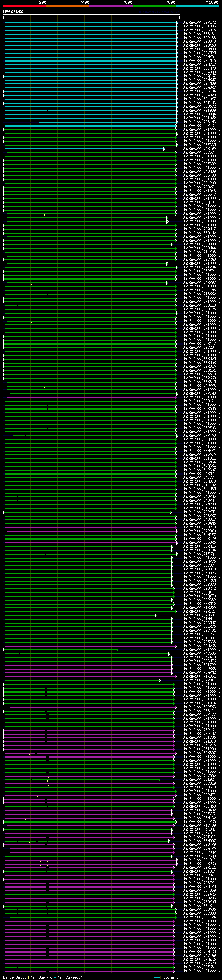Select UniRef100_Q1ZXQ4 label
Image resolution: width=222 pixels, height=980 pixels.
199,554
